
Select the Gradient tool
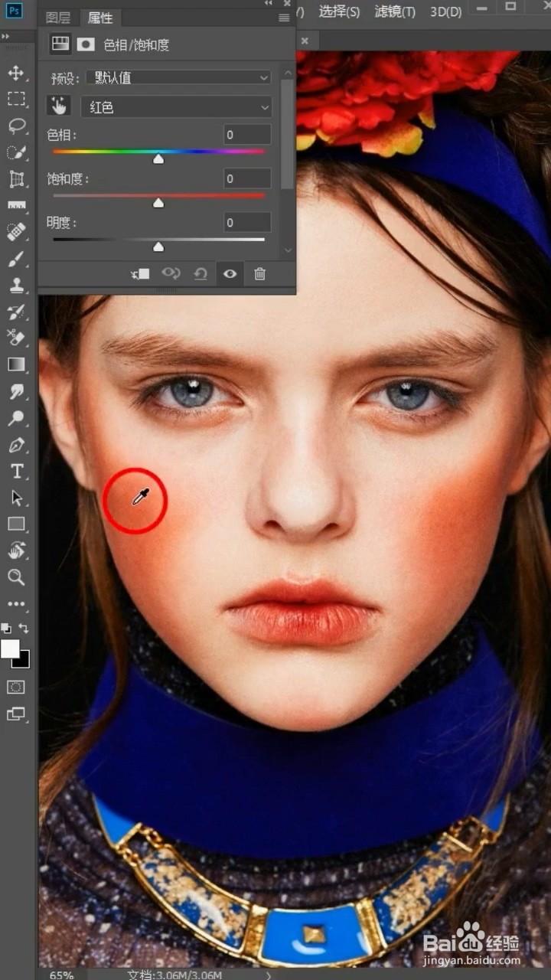[x=16, y=364]
